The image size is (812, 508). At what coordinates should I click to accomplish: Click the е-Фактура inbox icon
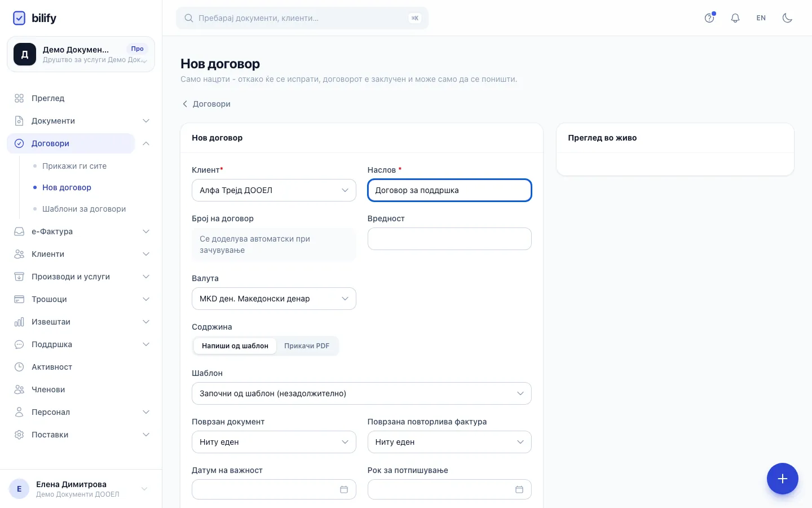19,231
